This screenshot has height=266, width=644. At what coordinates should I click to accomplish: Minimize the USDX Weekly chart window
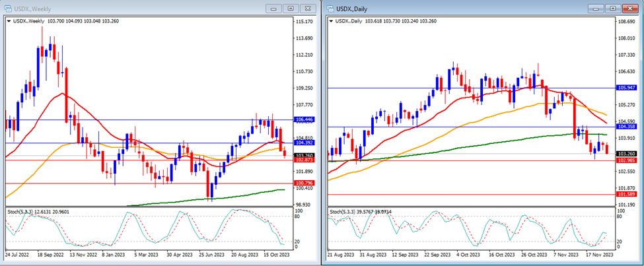click(273, 9)
